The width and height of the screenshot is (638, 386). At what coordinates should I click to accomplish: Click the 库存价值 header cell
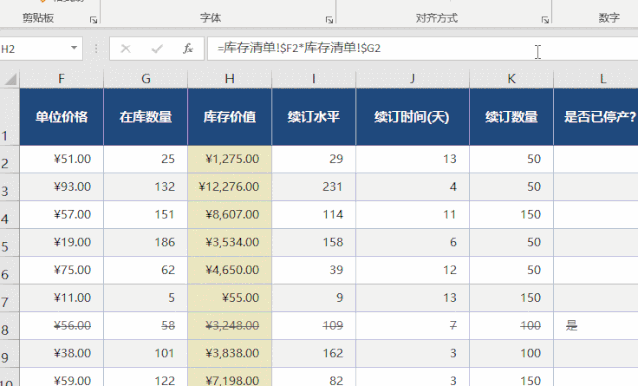(229, 117)
